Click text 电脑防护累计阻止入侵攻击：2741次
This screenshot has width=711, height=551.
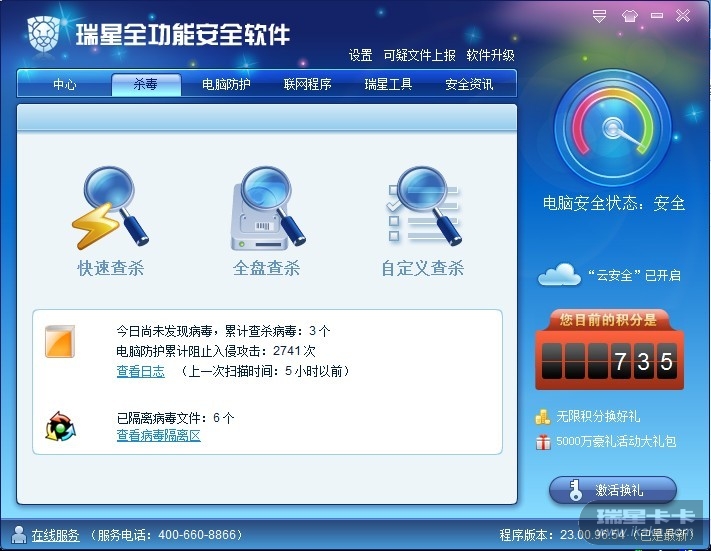(x=216, y=351)
